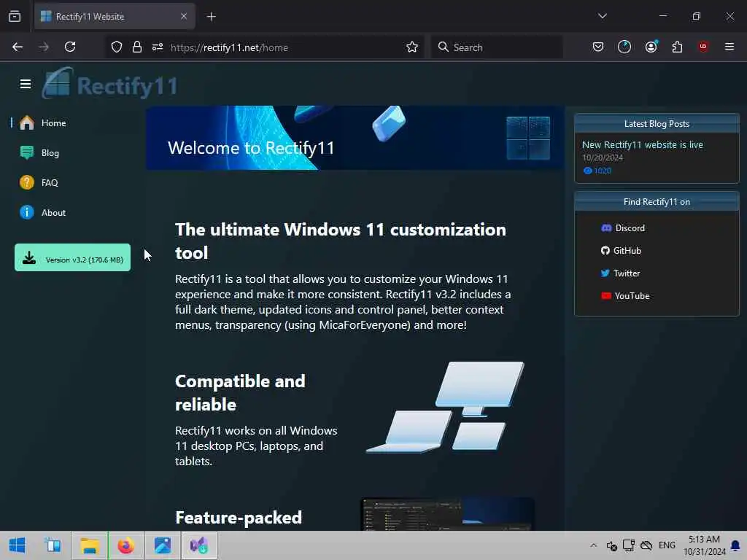Open the Extensions puzzle icon
The height and width of the screenshot is (560, 747).
pos(677,47)
